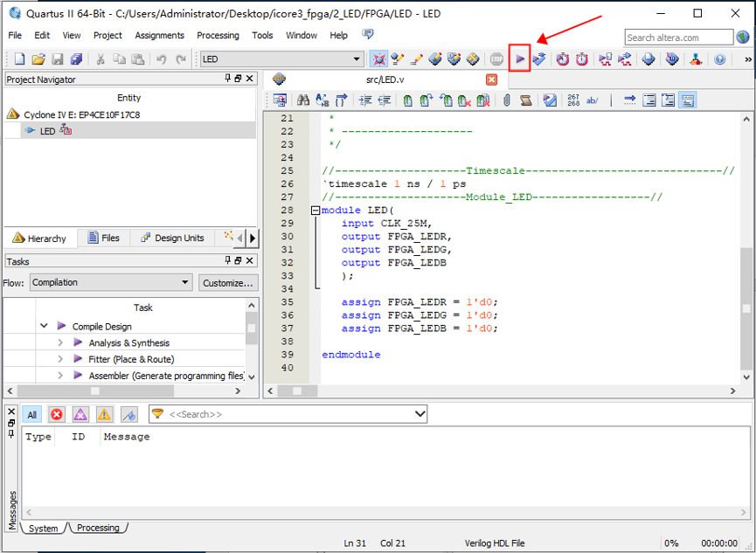Click the Customize... button
This screenshot has width=756, height=553.
click(228, 282)
